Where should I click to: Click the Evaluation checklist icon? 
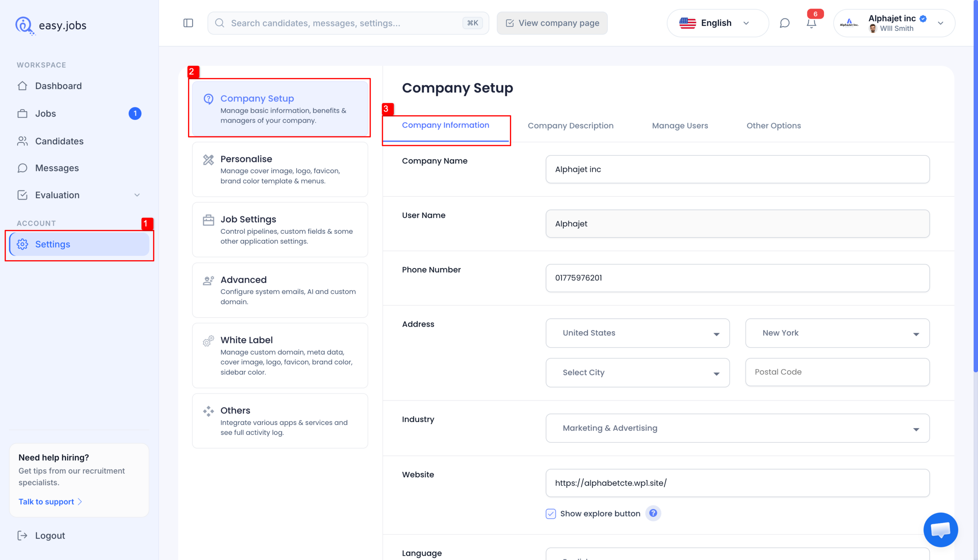[22, 195]
